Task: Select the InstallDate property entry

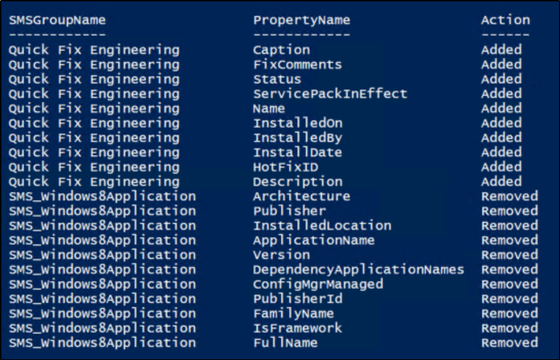Action: (298, 152)
